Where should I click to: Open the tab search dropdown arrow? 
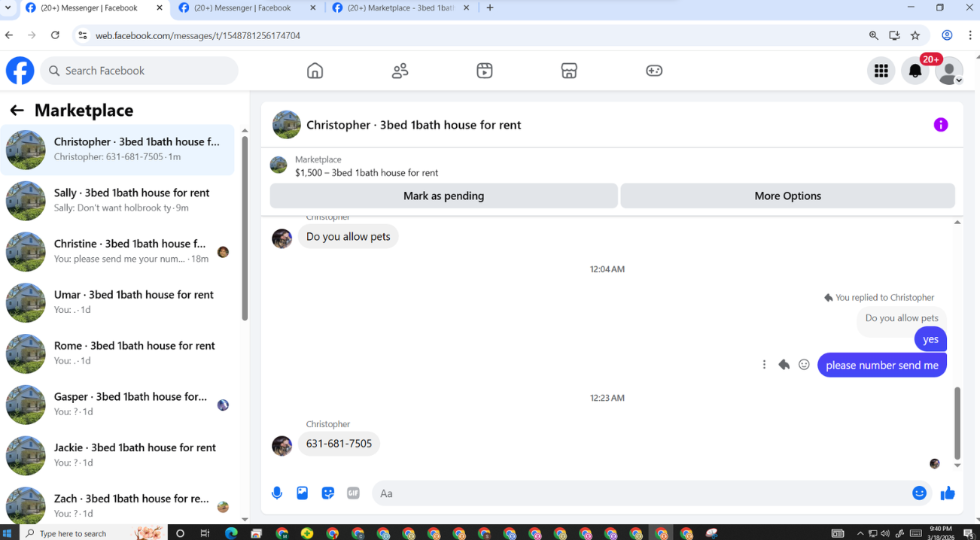(x=8, y=8)
